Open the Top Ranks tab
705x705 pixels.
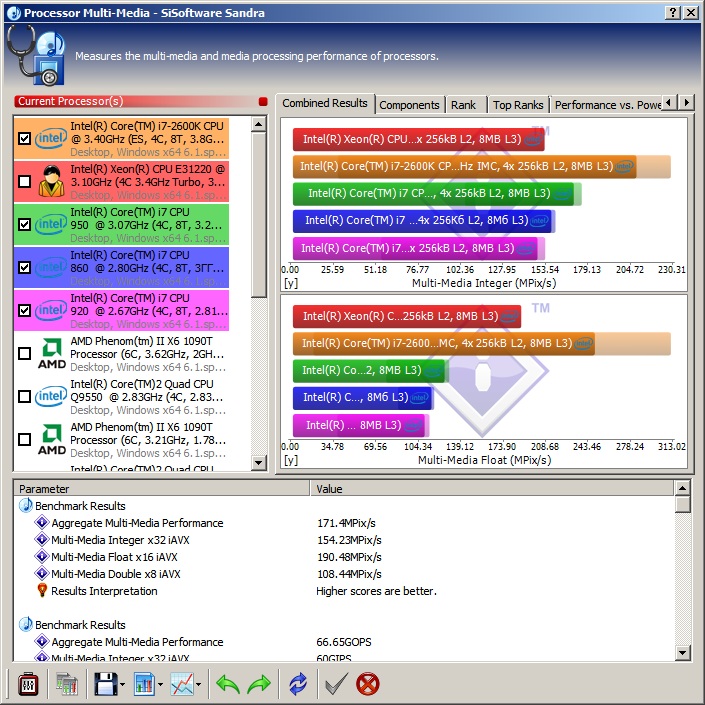pos(518,105)
